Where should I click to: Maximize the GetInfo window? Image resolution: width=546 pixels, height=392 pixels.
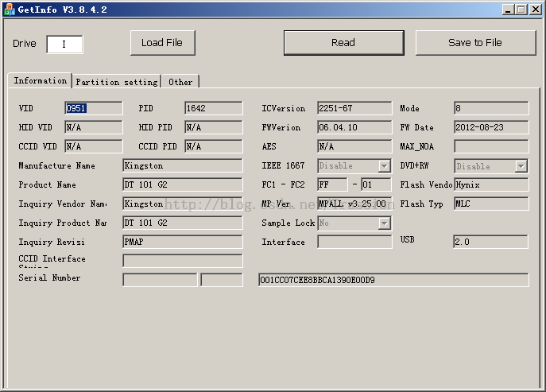pyautogui.click(x=521, y=10)
